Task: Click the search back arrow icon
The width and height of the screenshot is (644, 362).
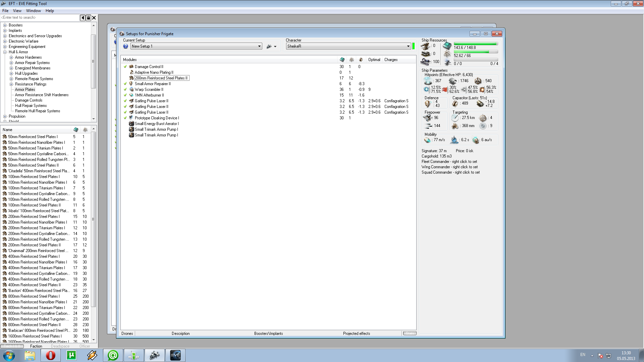Action: point(83,18)
